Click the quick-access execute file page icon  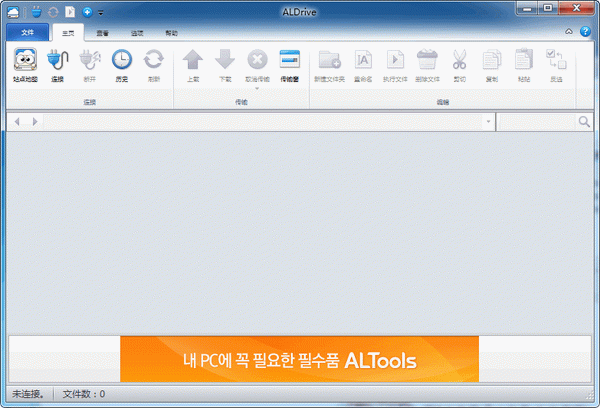pos(70,12)
